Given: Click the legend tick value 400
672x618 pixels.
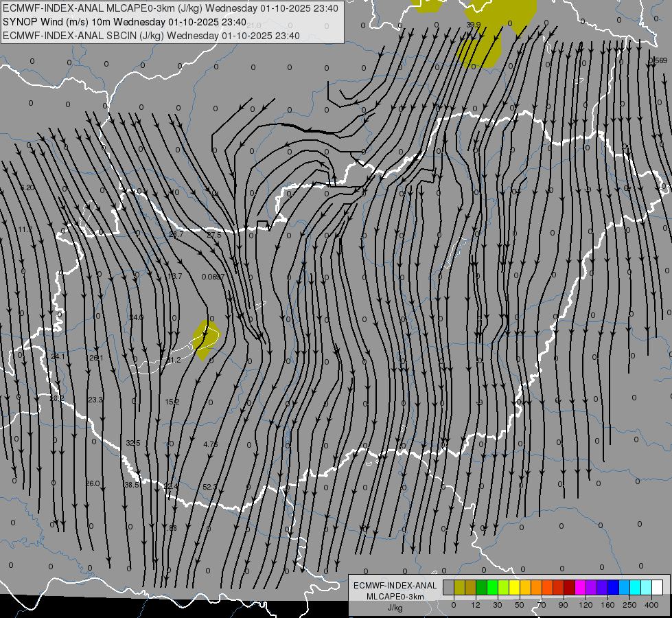Looking at the screenshot, I should click(x=651, y=605).
